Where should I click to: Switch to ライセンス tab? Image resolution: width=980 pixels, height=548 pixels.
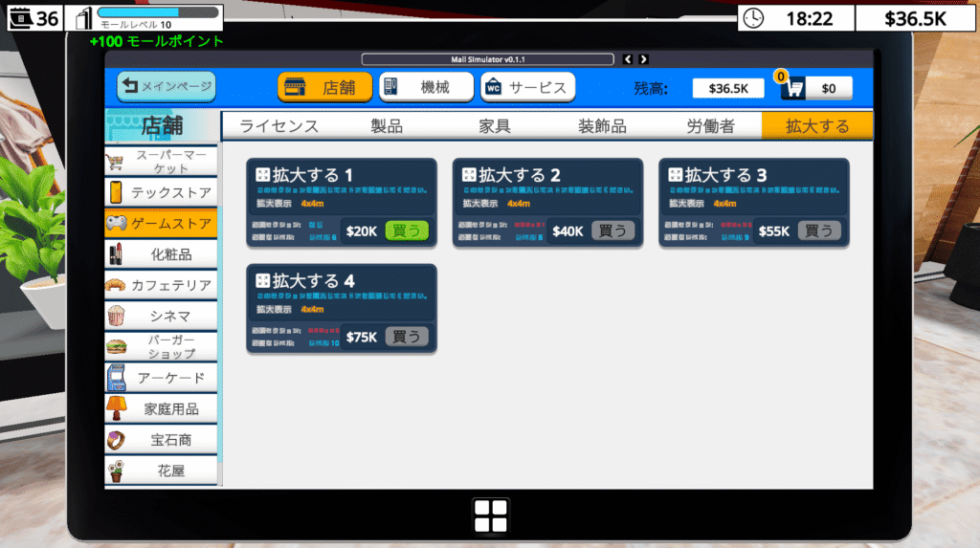coord(278,126)
